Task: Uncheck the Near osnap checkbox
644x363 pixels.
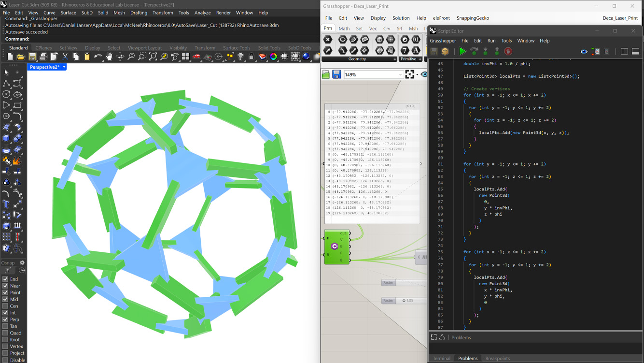Action: pos(5,286)
